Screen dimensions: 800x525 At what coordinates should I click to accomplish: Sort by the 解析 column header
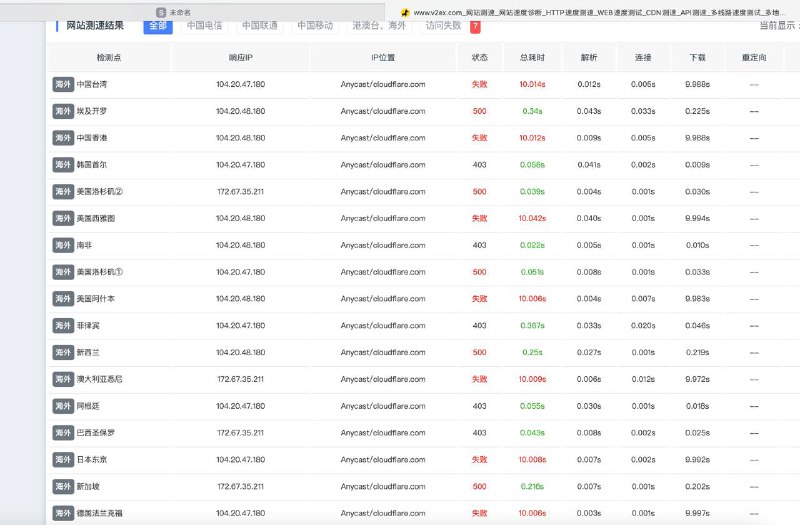point(589,58)
